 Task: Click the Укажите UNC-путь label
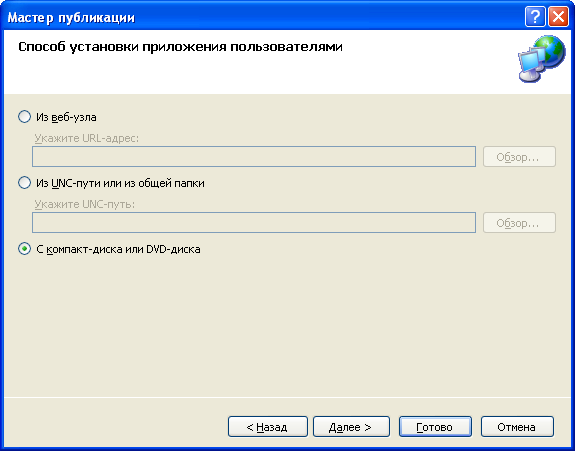click(x=85, y=204)
